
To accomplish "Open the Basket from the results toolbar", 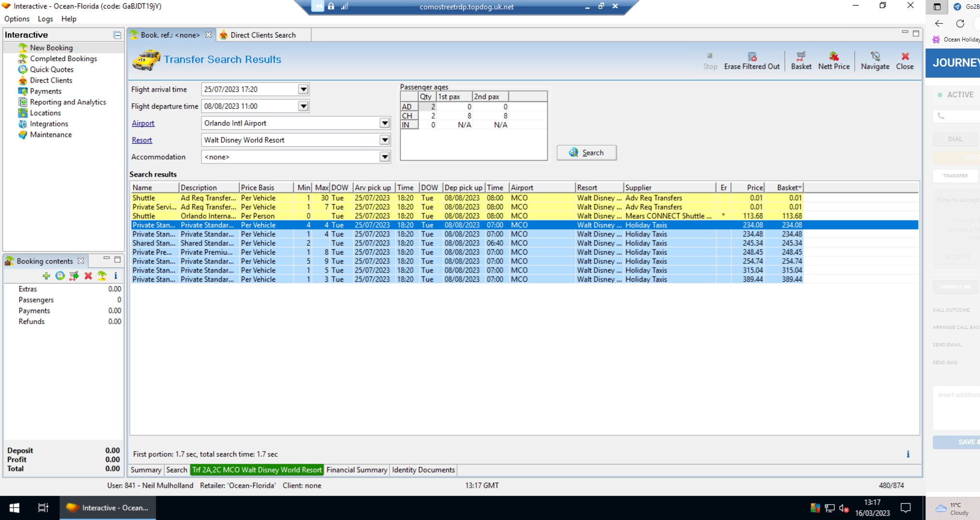I will (801, 61).
